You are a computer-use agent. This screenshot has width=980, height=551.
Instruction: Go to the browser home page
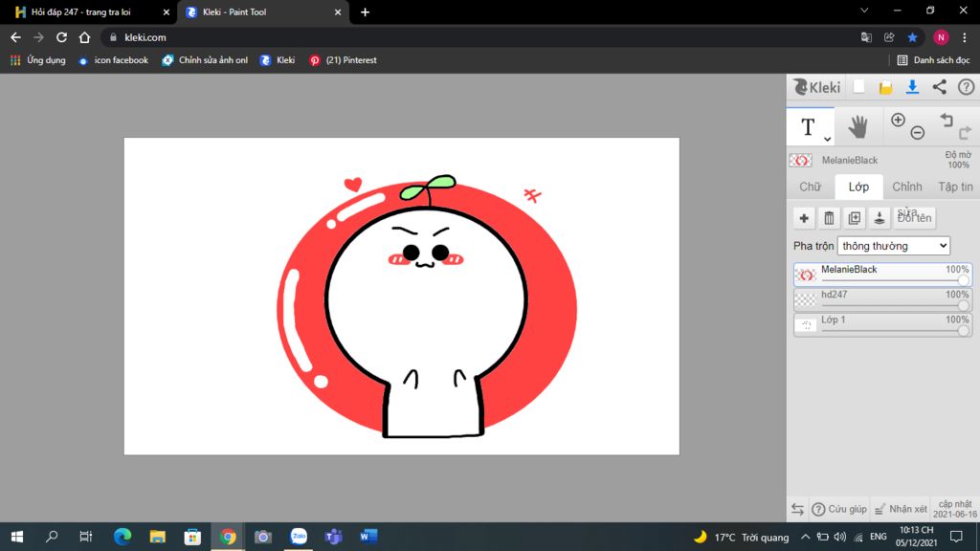(84, 37)
